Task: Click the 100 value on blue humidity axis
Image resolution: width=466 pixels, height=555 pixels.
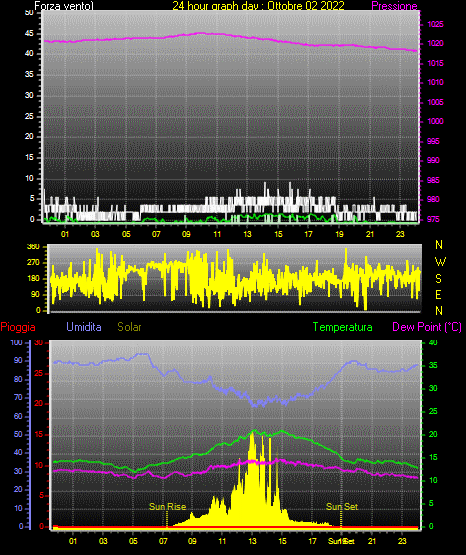Action: click(16, 343)
